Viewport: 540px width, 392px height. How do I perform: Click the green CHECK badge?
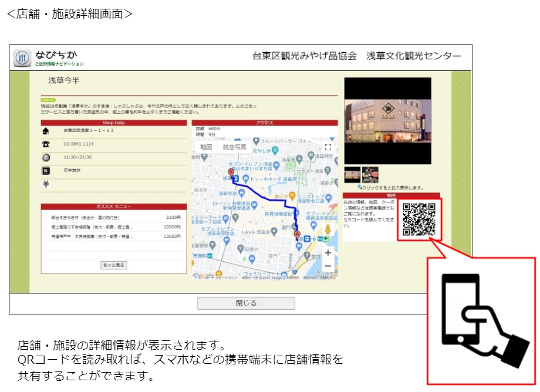point(48,100)
